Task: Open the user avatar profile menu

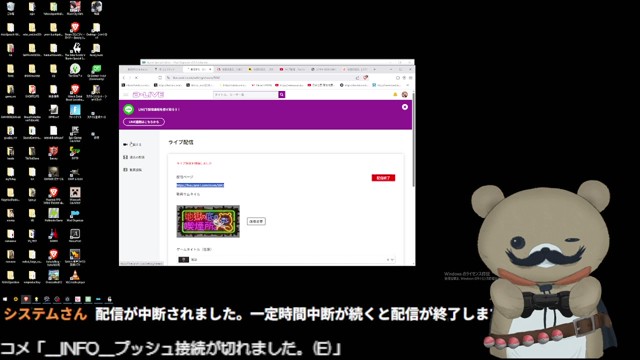Action: [404, 94]
